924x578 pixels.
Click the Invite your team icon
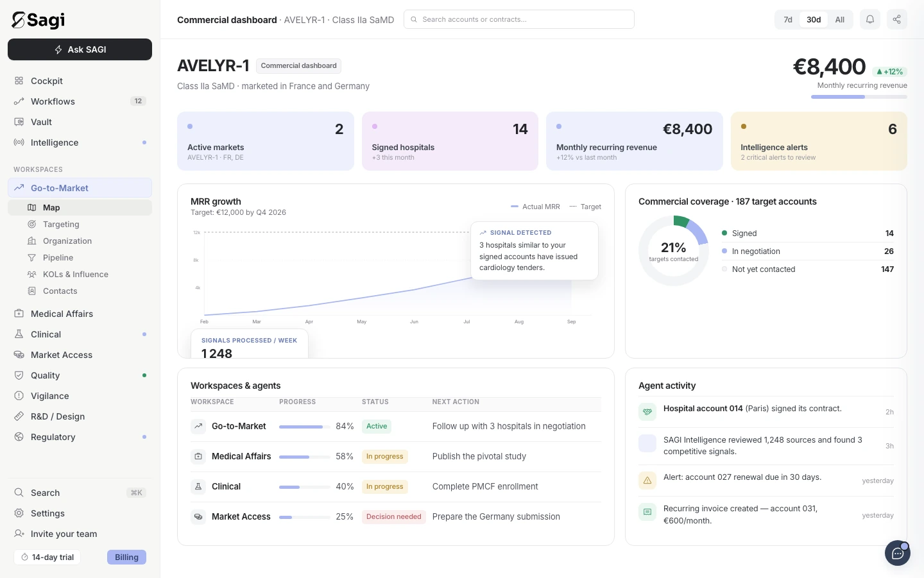pyautogui.click(x=19, y=534)
